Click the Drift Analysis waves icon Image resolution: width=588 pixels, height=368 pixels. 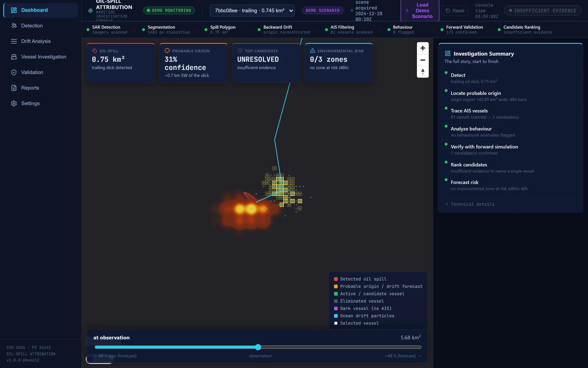pyautogui.click(x=14, y=41)
